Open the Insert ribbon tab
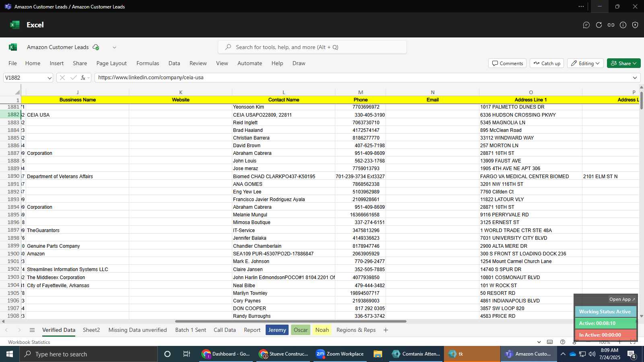The width and height of the screenshot is (644, 362). click(57, 63)
